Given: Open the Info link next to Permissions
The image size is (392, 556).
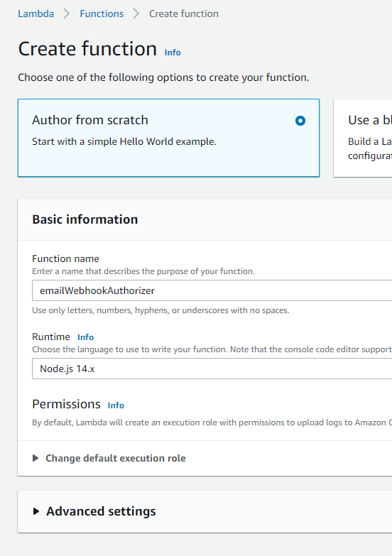Looking at the screenshot, I should tap(116, 405).
